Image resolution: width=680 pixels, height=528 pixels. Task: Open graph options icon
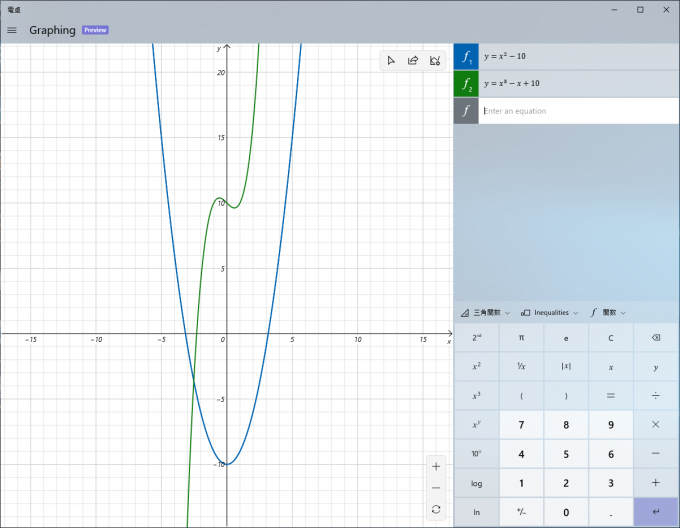click(435, 61)
